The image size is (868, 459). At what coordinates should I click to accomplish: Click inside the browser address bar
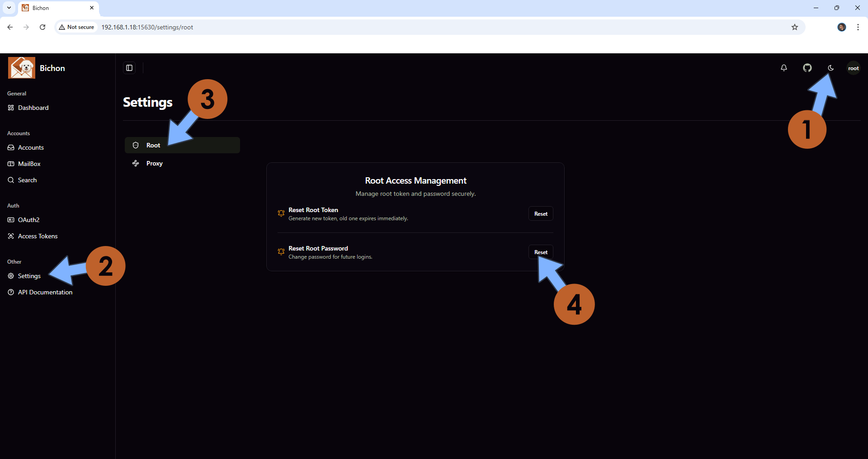[271, 27]
